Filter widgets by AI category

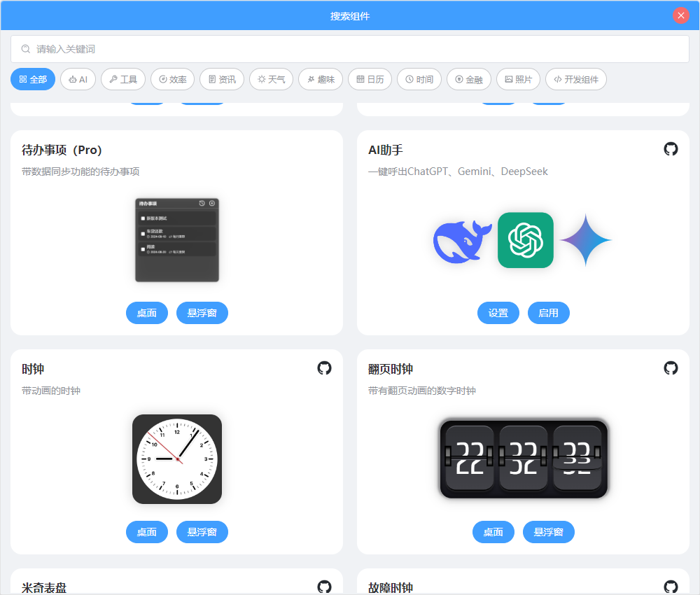(78, 80)
